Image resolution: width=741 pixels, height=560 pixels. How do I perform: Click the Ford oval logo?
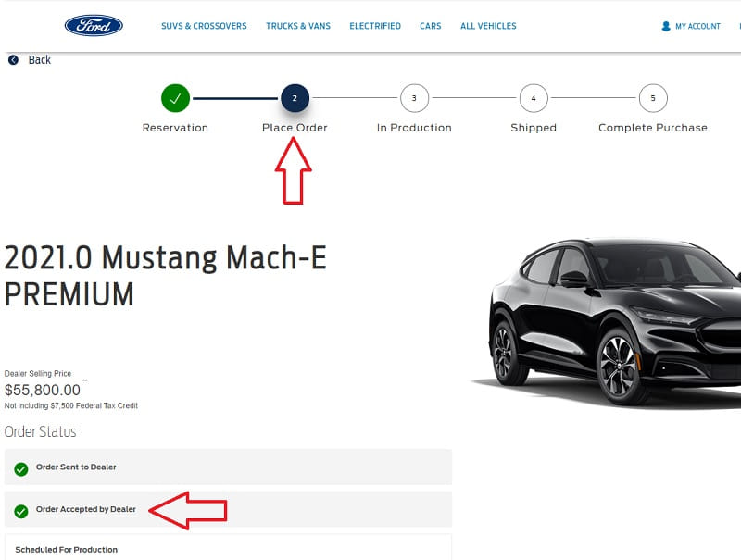[x=94, y=26]
